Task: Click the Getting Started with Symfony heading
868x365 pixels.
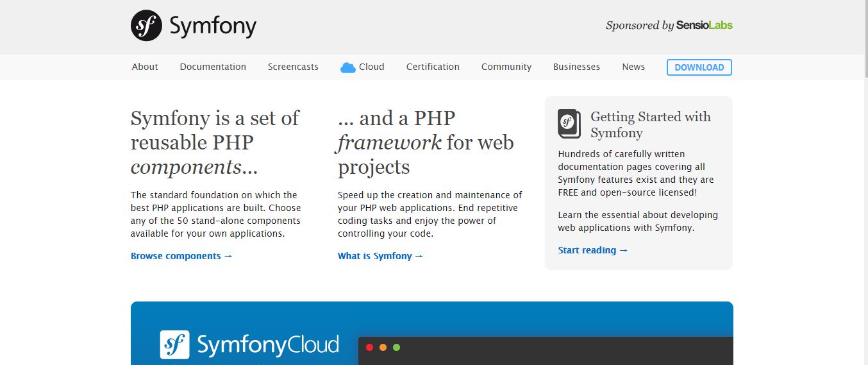Action: coord(651,124)
